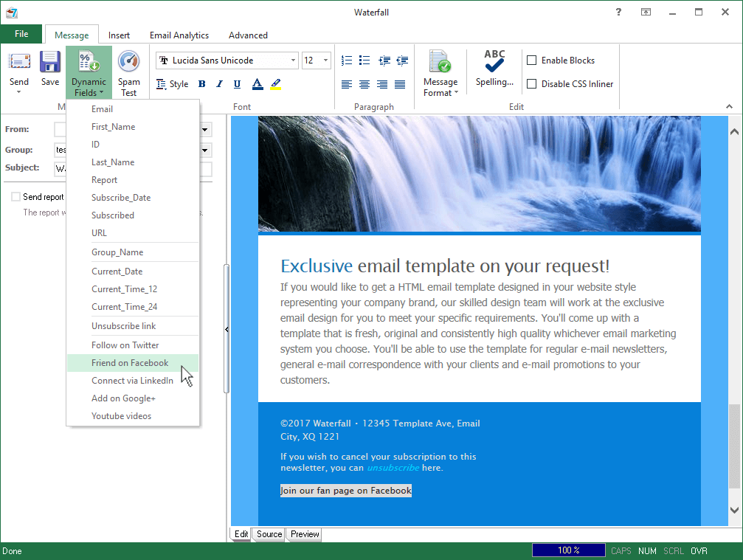Toggle bold formatting

(x=202, y=84)
